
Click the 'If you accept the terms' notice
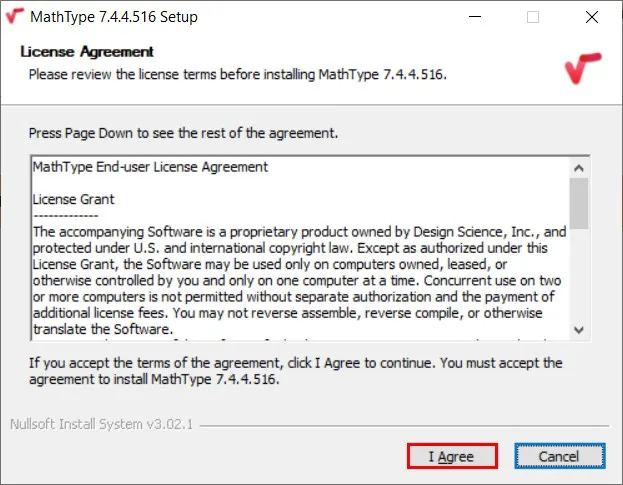tap(295, 370)
